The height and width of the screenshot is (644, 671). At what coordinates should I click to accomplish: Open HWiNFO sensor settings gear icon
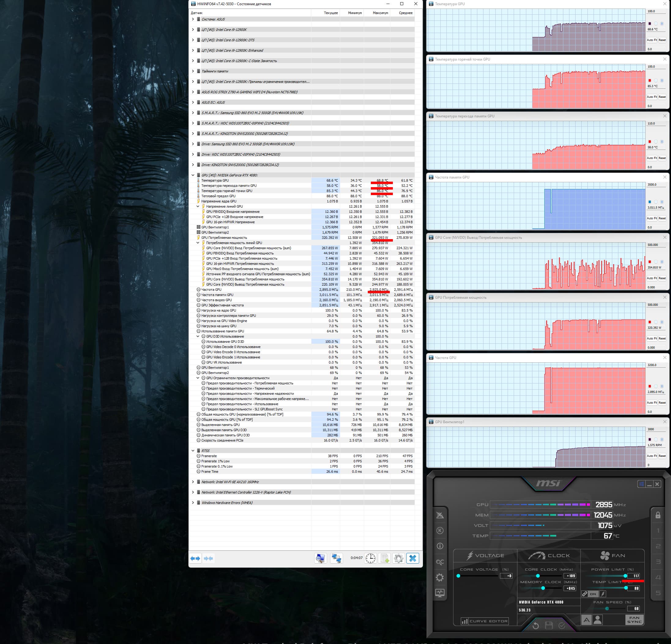[398, 558]
